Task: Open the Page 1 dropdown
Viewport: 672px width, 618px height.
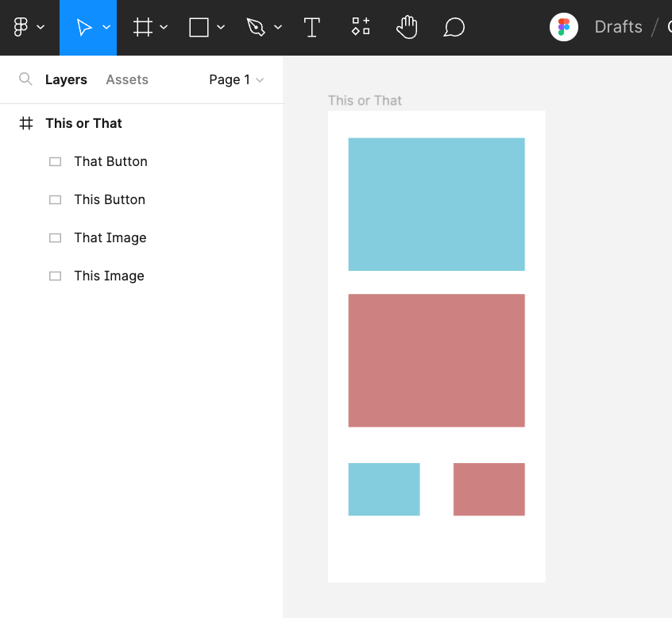Action: point(236,79)
